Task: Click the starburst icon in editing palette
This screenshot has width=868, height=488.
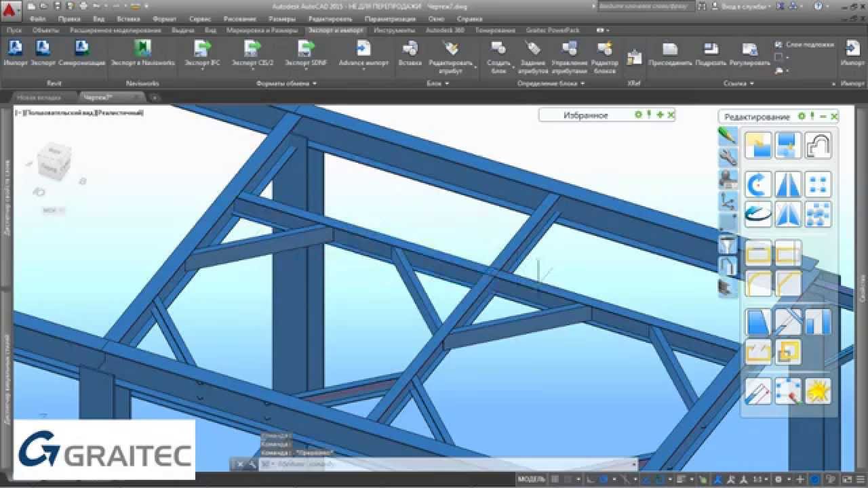Action: pyautogui.click(x=818, y=391)
